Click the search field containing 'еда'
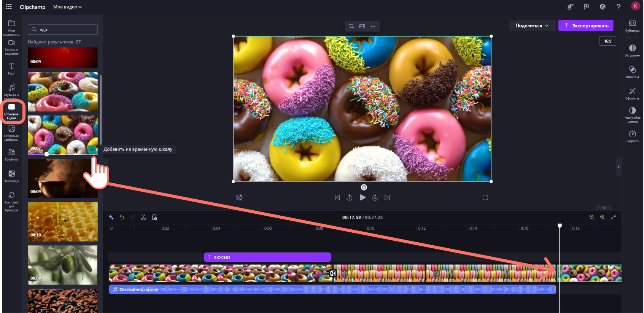This screenshot has width=644, height=313. (63, 30)
